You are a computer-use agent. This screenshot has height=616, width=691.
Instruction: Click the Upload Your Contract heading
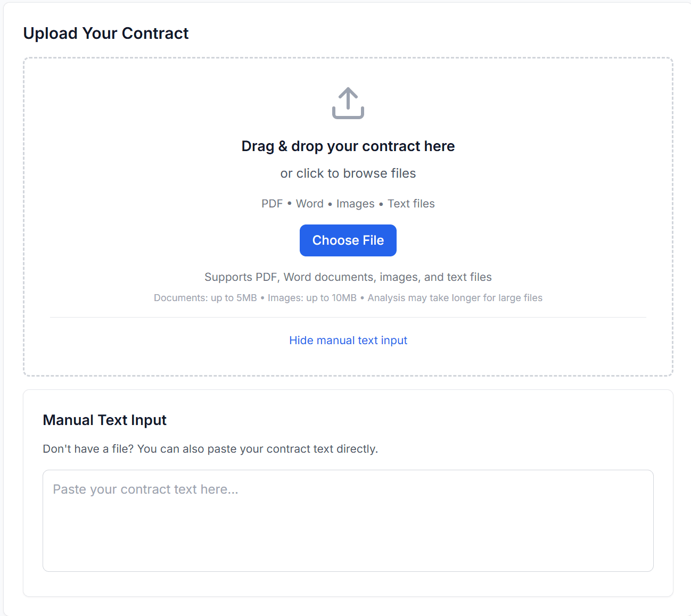105,33
